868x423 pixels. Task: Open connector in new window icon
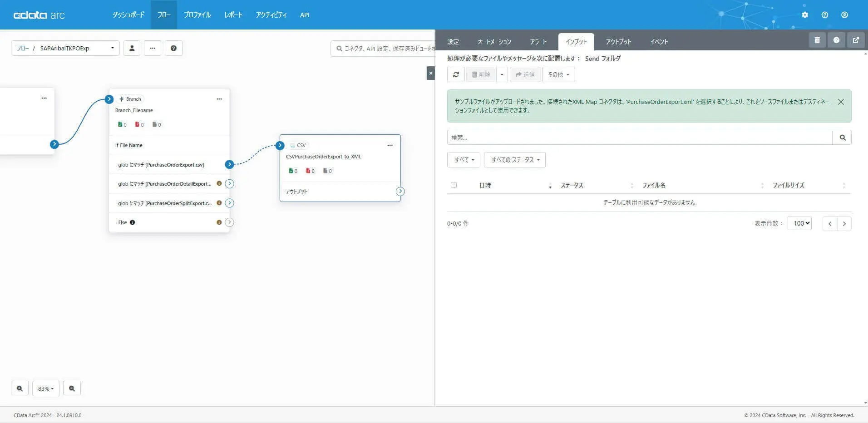(856, 40)
